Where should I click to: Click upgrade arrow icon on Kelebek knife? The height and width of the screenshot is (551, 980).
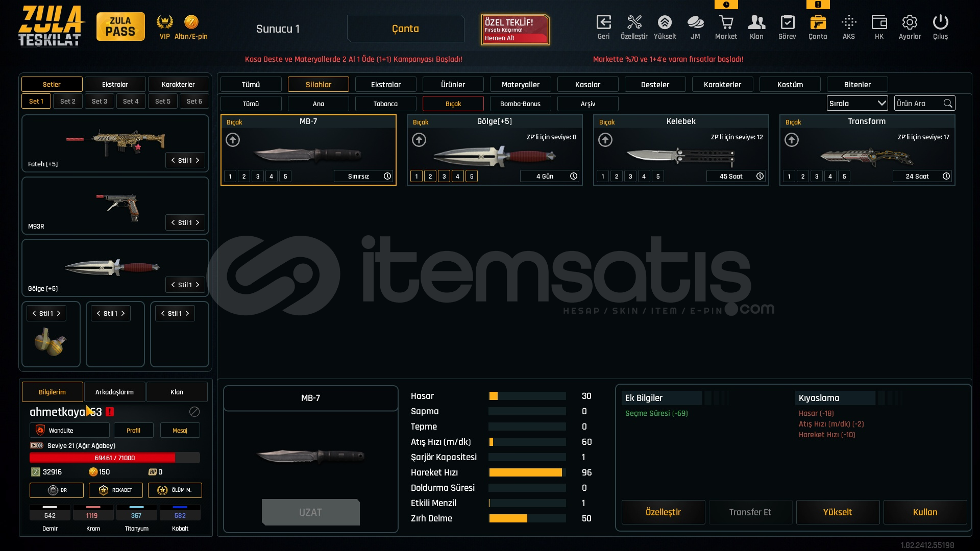605,140
